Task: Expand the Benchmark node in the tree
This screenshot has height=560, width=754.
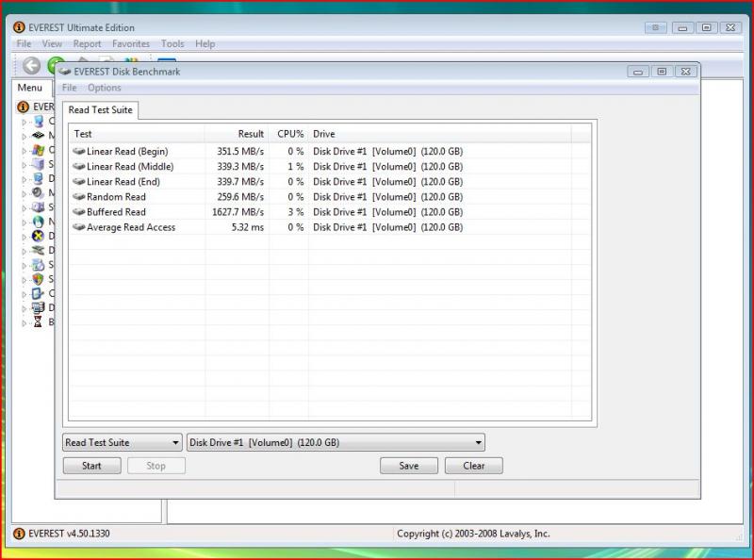Action: tap(25, 322)
